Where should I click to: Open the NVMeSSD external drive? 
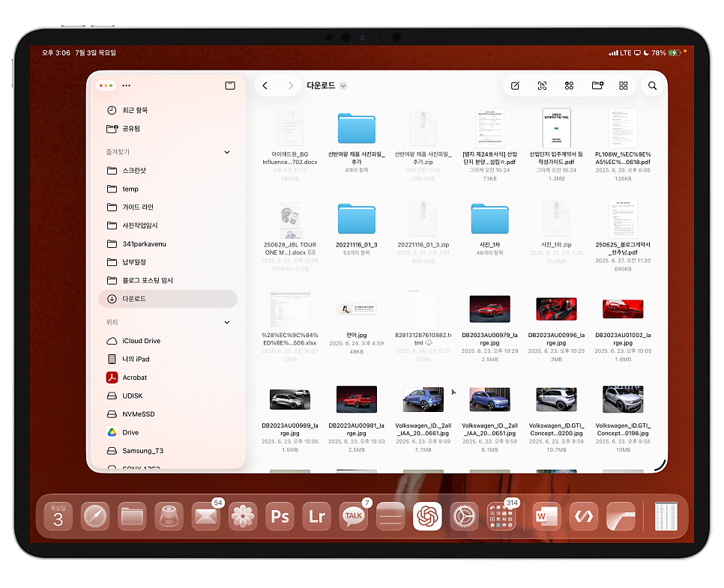[x=168, y=414]
